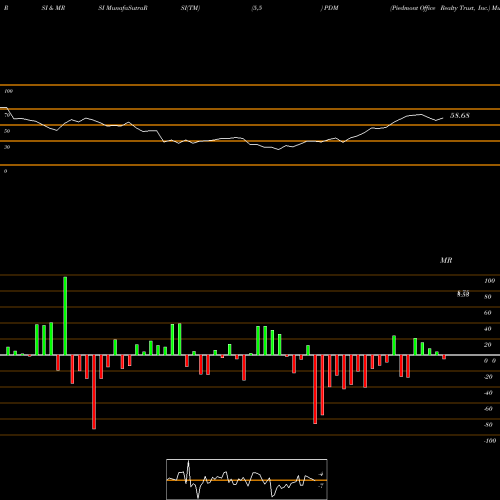Click the -60 label on MR scale
Image resolution: width=500 pixels, height=500 pixels.
[488, 409]
